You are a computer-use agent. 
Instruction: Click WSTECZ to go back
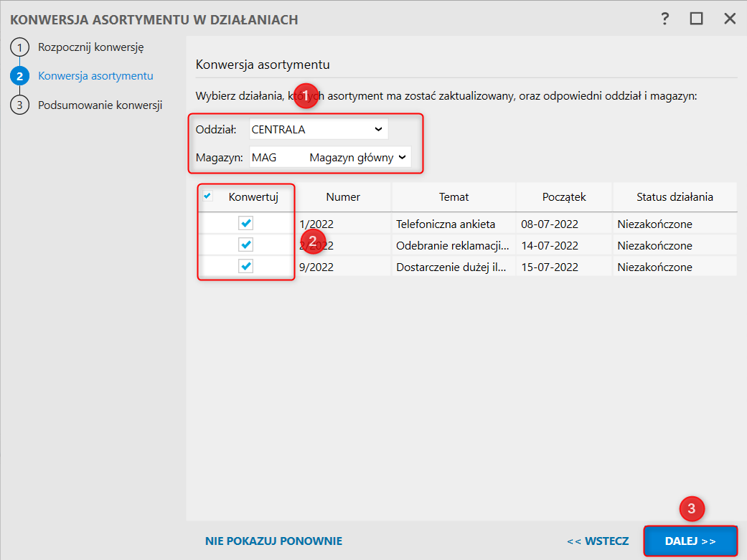[x=597, y=541]
